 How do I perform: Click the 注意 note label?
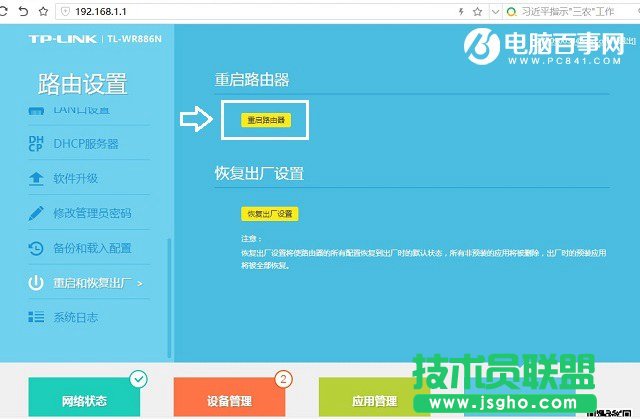click(251, 238)
